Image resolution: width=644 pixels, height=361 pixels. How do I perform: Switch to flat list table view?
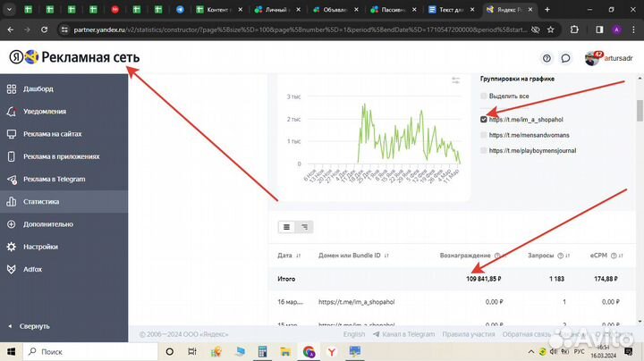[287, 227]
